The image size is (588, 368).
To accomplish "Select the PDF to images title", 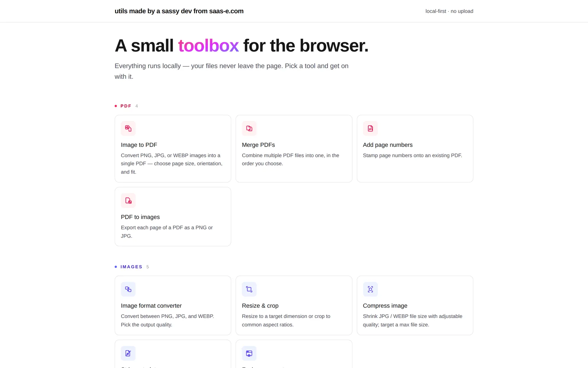I will [x=140, y=217].
